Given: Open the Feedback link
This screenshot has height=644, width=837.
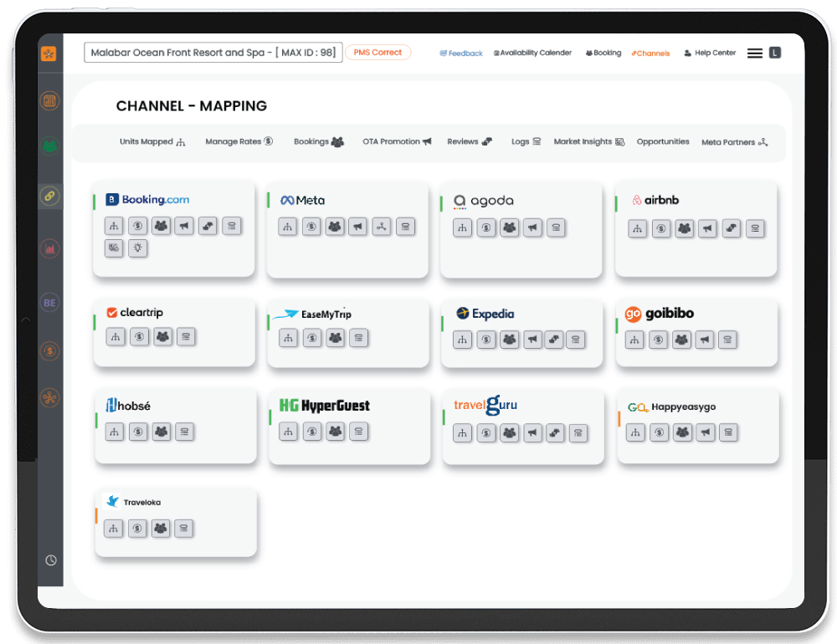Looking at the screenshot, I should [461, 54].
